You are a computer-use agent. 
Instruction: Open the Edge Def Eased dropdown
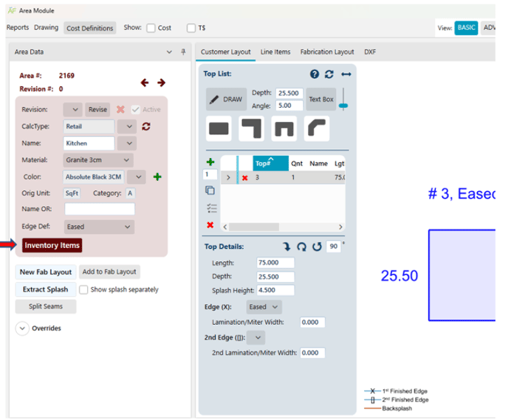tap(99, 227)
